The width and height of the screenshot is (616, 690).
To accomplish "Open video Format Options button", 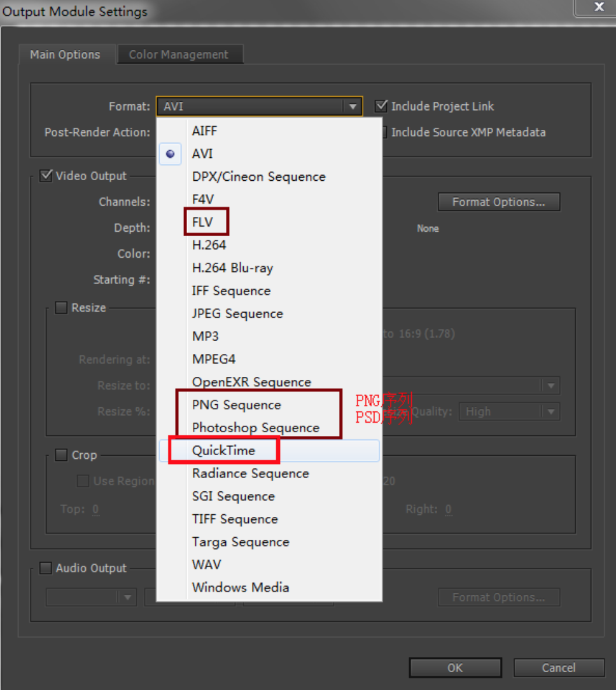I will point(498,202).
